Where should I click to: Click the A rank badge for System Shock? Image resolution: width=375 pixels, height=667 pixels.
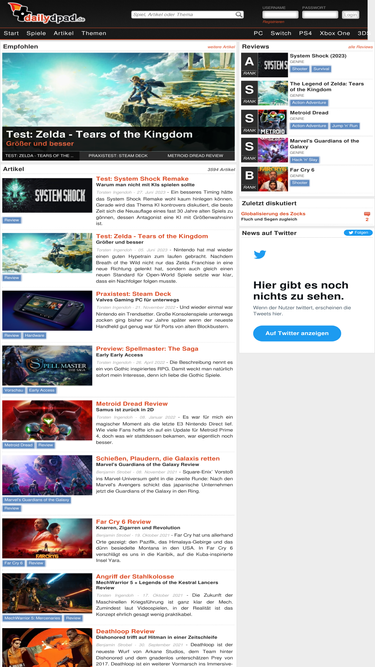click(250, 65)
